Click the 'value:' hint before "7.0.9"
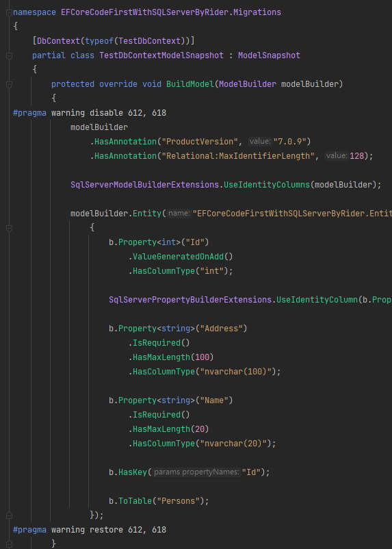This screenshot has height=549, width=392. tap(260, 142)
